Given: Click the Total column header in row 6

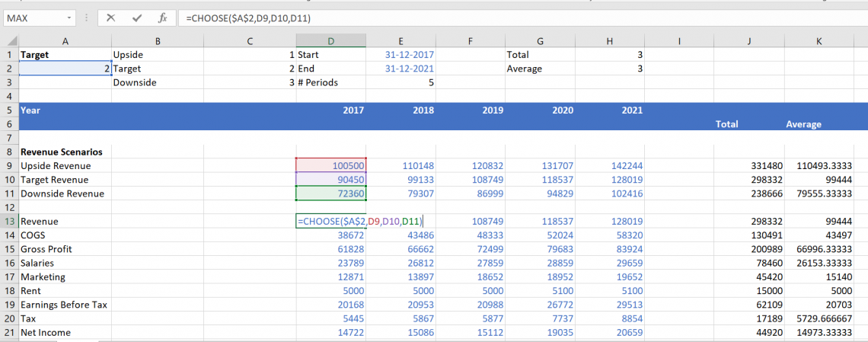Looking at the screenshot, I should click(726, 123).
